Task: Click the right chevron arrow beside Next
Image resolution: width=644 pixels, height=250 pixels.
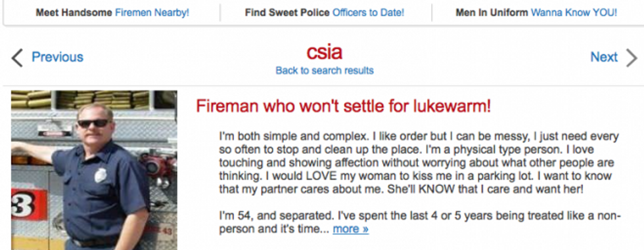Action: pos(632,57)
